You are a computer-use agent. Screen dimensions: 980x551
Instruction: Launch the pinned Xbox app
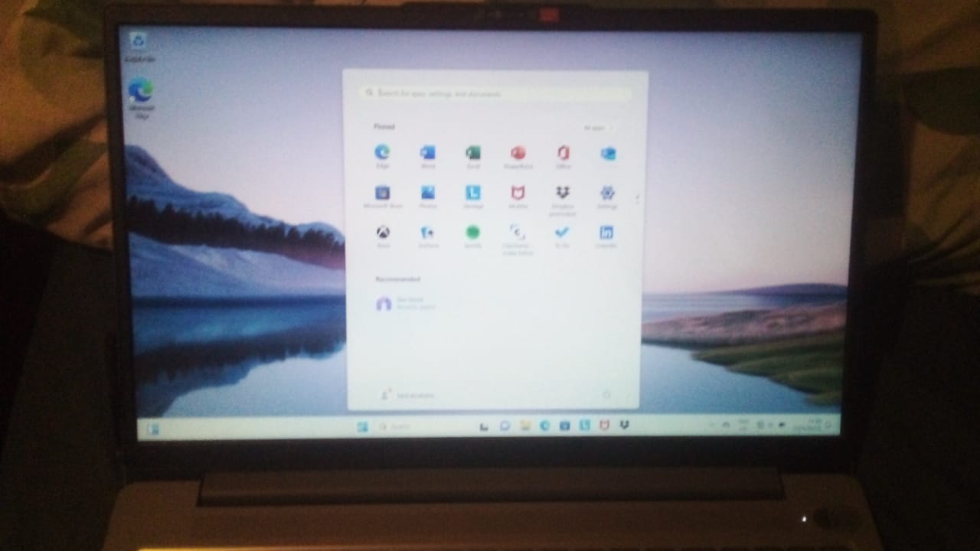(x=383, y=233)
